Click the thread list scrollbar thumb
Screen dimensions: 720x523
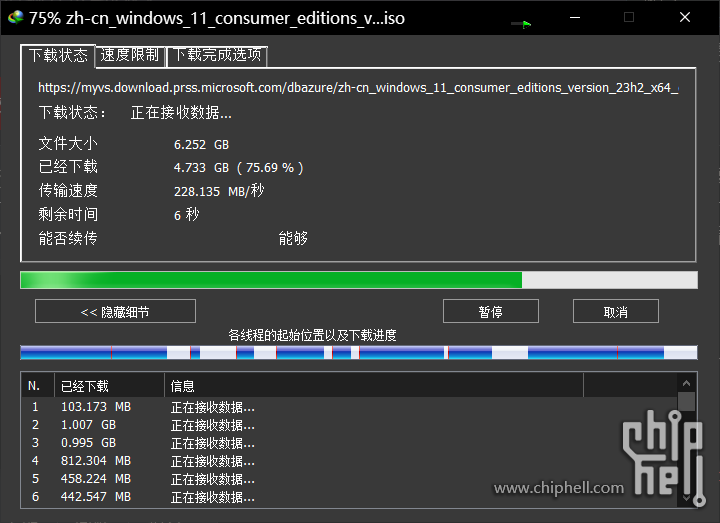[x=686, y=401]
